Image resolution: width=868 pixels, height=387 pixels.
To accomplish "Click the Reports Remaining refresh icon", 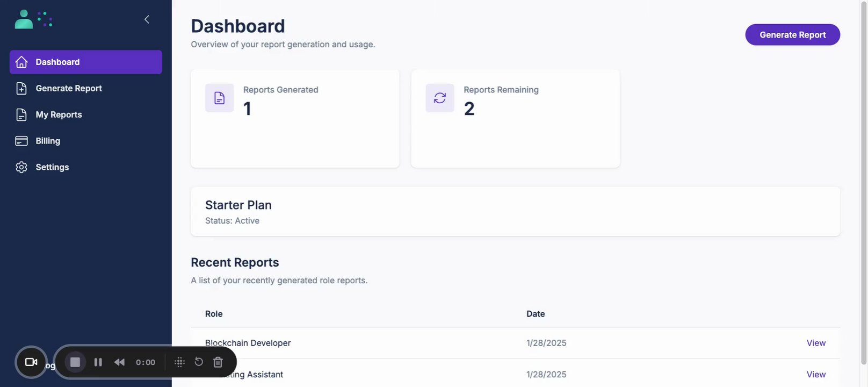I will (x=440, y=98).
